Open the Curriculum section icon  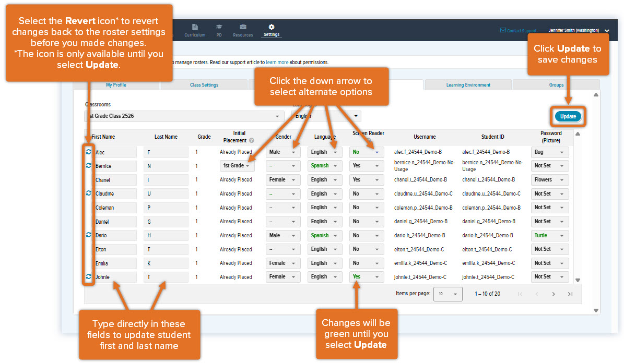pyautogui.click(x=195, y=27)
